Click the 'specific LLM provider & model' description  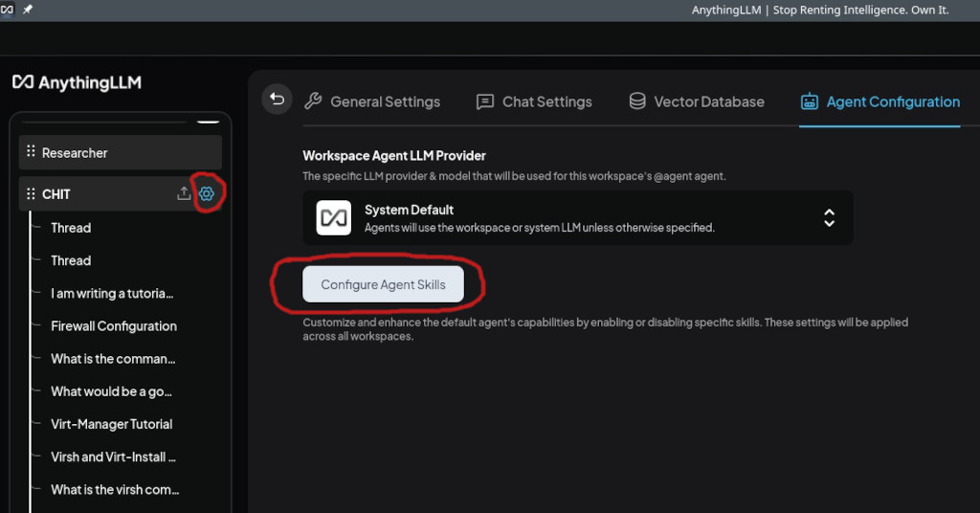pos(514,176)
